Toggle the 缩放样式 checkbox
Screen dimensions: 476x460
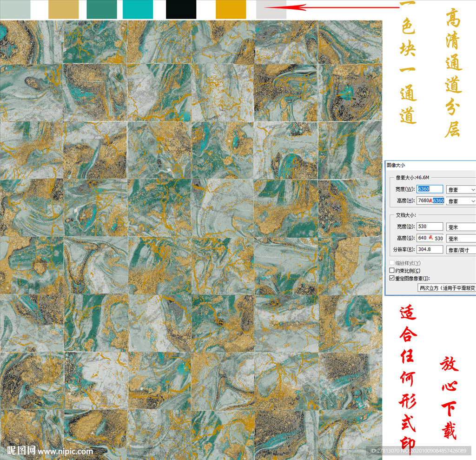point(392,263)
